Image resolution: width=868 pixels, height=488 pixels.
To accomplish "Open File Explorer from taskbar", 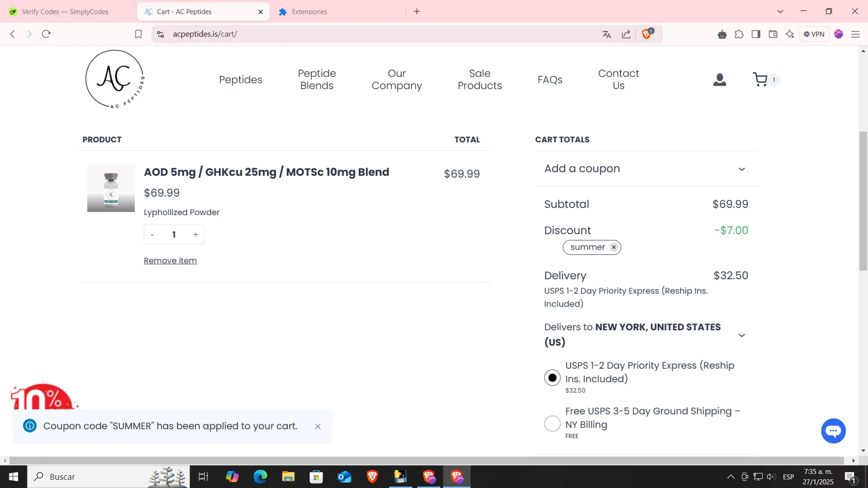I will pos(288,476).
